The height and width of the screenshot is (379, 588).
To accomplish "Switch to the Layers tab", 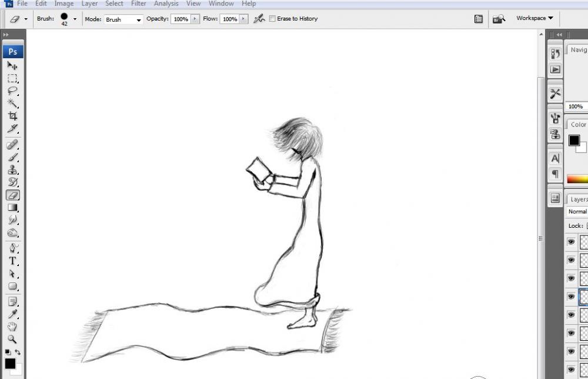I will tap(578, 200).
